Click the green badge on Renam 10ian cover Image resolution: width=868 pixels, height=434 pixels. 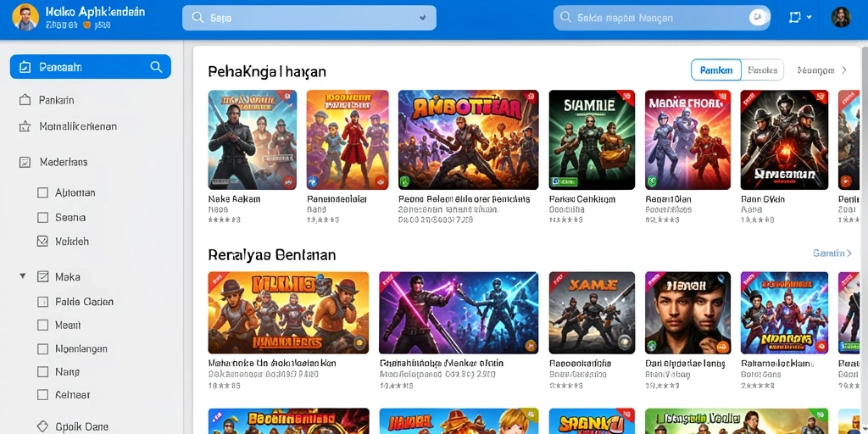pos(652,181)
